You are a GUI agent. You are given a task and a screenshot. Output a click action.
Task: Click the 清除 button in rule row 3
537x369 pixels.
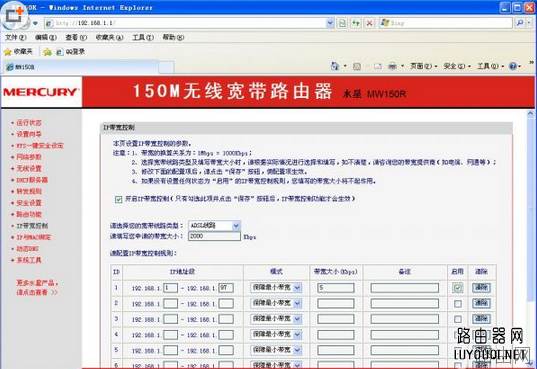click(x=481, y=319)
